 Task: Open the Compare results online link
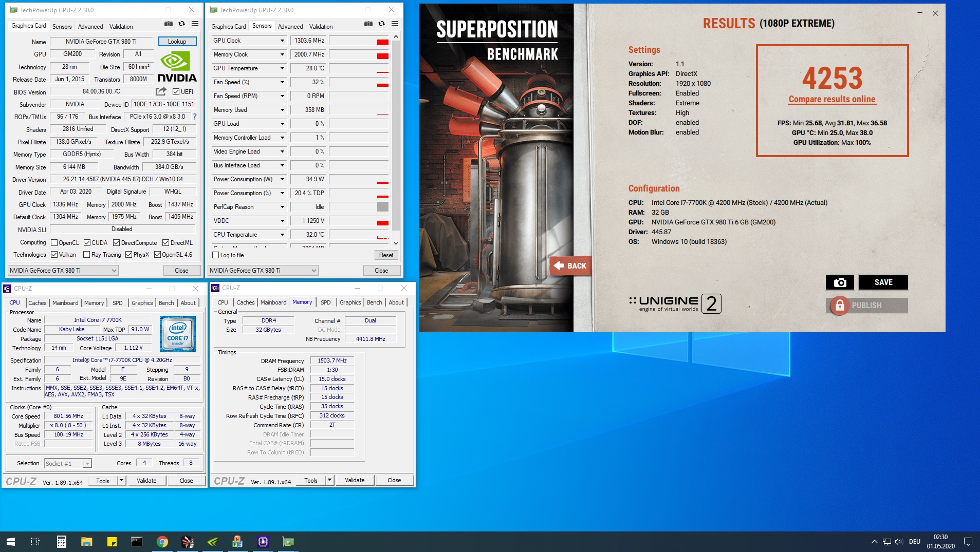(832, 99)
